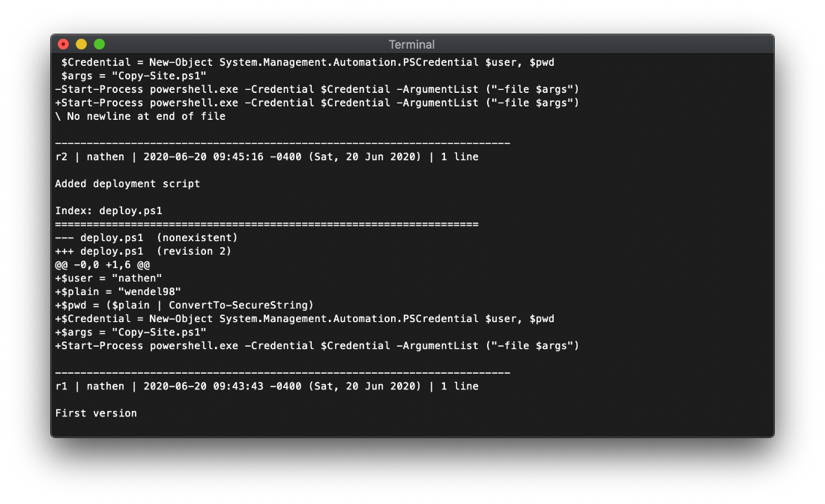This screenshot has width=825, height=504.
Task: Click the 'Added deployment script' commit message
Action: pos(127,183)
